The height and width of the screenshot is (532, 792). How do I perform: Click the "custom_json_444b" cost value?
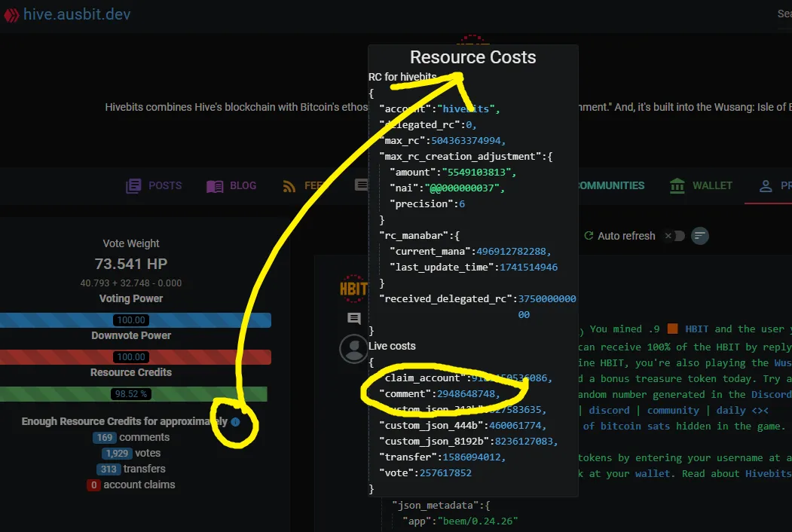[515, 426]
